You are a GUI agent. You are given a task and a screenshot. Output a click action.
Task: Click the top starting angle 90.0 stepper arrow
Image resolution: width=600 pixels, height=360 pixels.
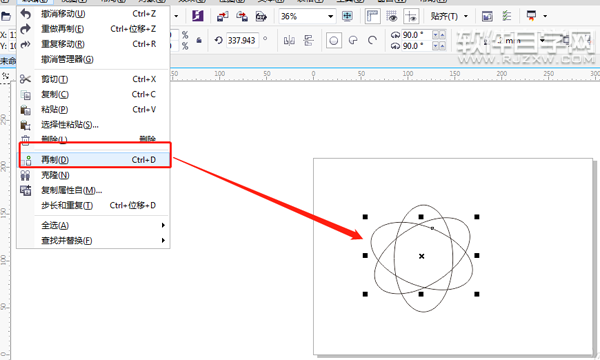pyautogui.click(x=442, y=35)
